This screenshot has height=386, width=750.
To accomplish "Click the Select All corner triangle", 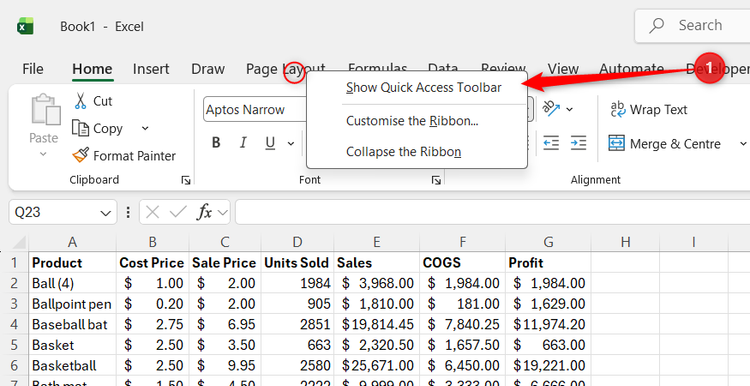I will [x=18, y=243].
